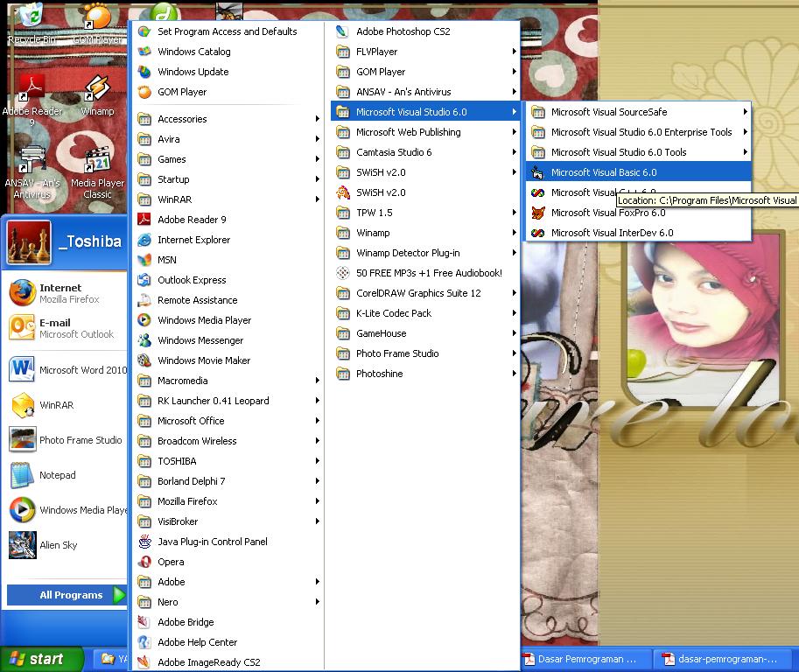Click the Windows Media Player programs icon
This screenshot has width=799, height=672.
[144, 320]
